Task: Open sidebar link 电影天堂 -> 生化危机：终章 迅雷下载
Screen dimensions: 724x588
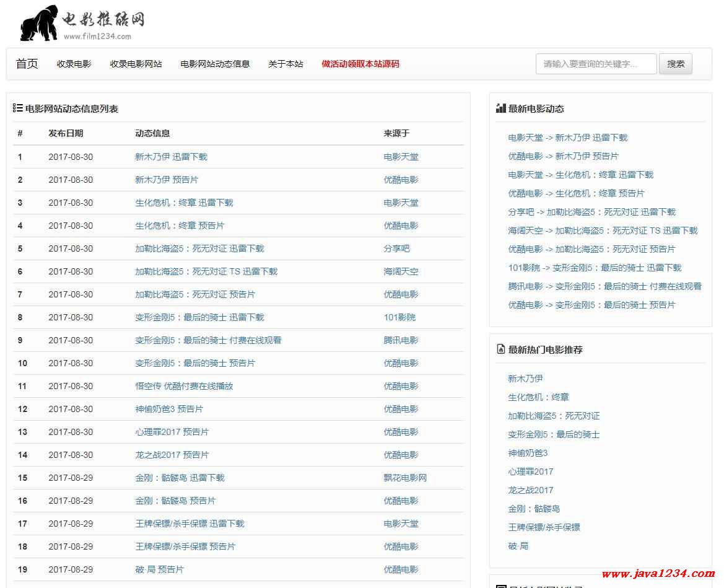Action: 580,175
